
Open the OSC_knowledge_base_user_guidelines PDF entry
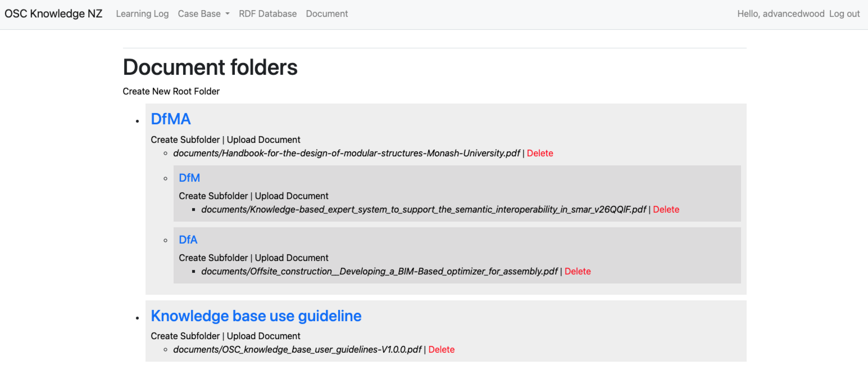coord(298,349)
